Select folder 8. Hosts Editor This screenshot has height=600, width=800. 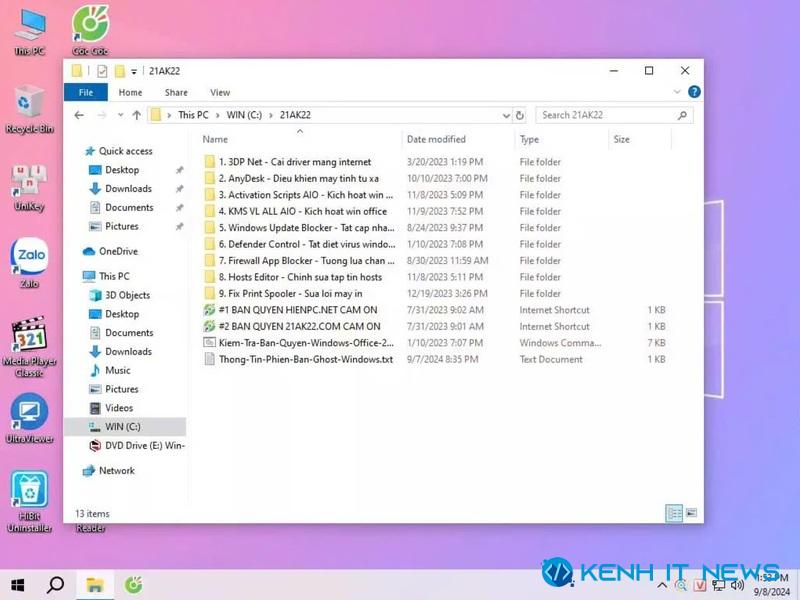[x=300, y=277]
